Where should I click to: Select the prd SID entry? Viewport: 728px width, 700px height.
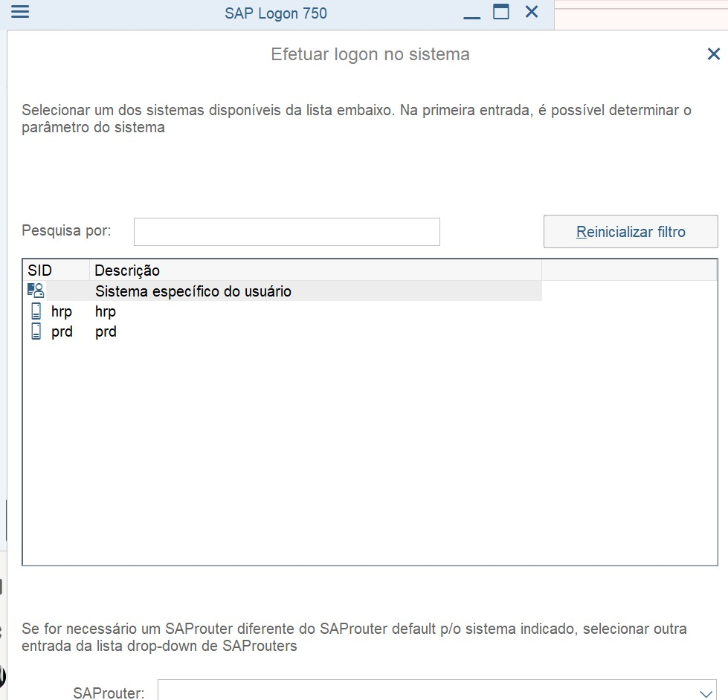pos(62,331)
